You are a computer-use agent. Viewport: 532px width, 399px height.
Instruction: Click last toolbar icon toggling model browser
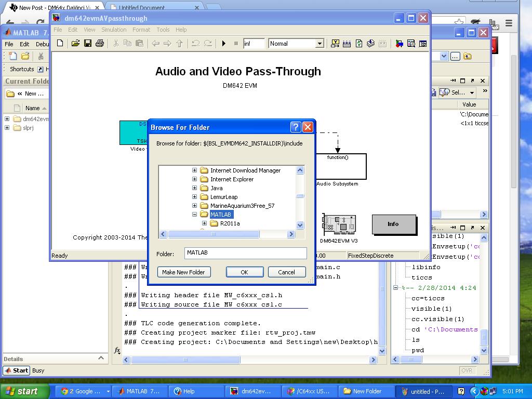point(423,43)
